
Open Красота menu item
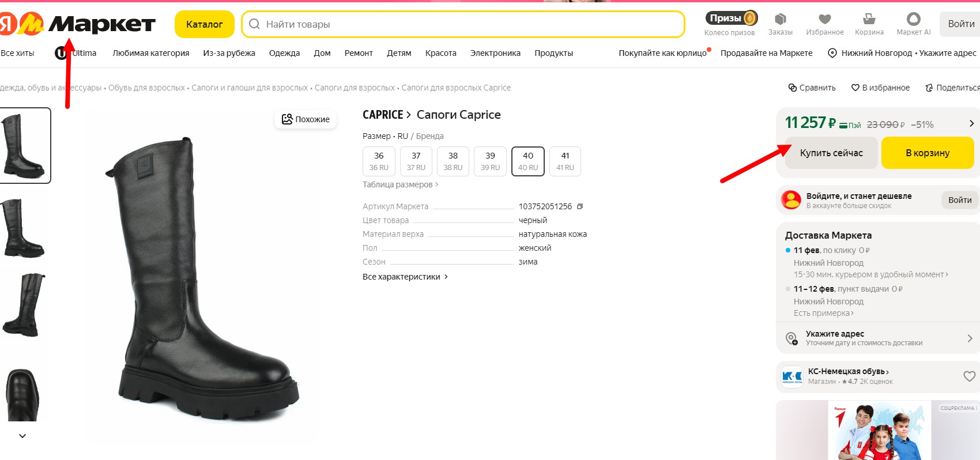441,53
